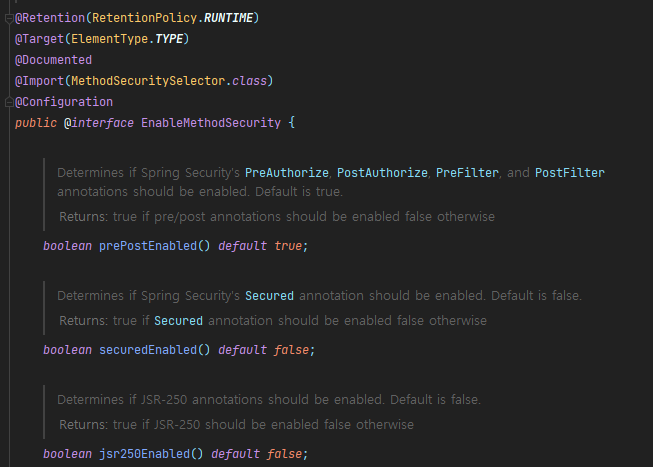
Task: Click 'Determines if JSR-250 annotations' doc line
Action: pyautogui.click(x=269, y=400)
